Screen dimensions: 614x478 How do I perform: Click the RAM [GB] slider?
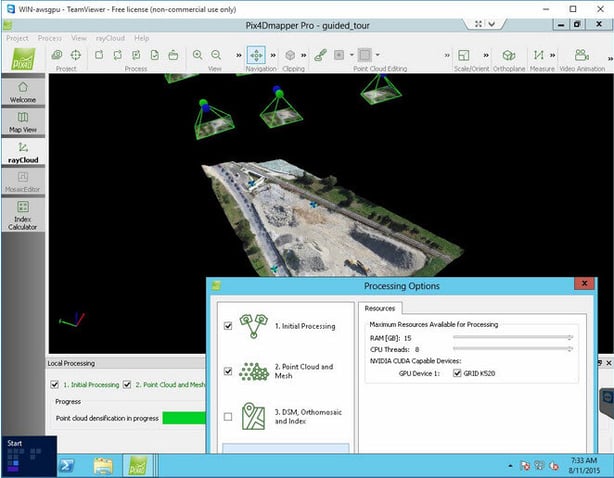point(514,338)
